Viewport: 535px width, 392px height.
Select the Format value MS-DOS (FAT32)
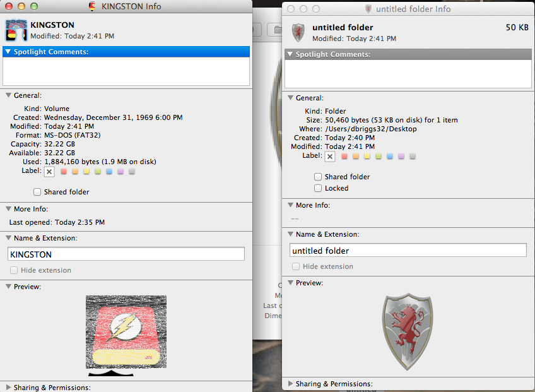[73, 135]
